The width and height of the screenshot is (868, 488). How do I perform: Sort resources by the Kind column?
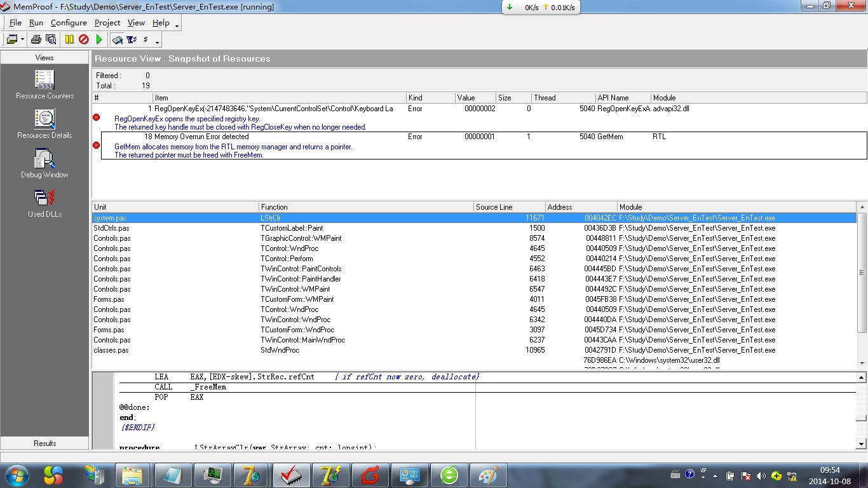[x=431, y=98]
